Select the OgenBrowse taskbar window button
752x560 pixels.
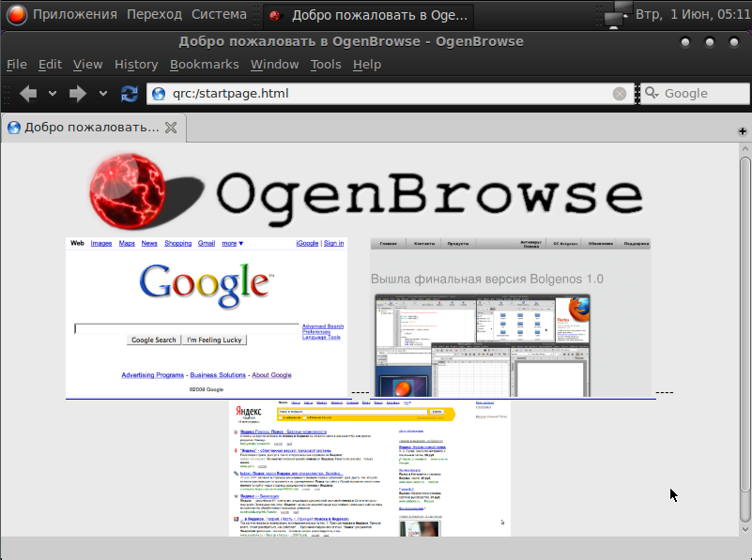click(368, 15)
